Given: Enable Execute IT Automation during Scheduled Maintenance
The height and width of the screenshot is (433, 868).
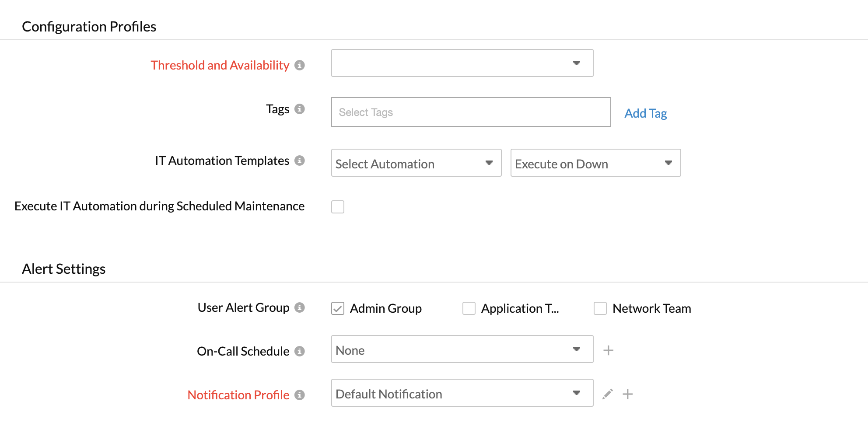Looking at the screenshot, I should pyautogui.click(x=338, y=207).
